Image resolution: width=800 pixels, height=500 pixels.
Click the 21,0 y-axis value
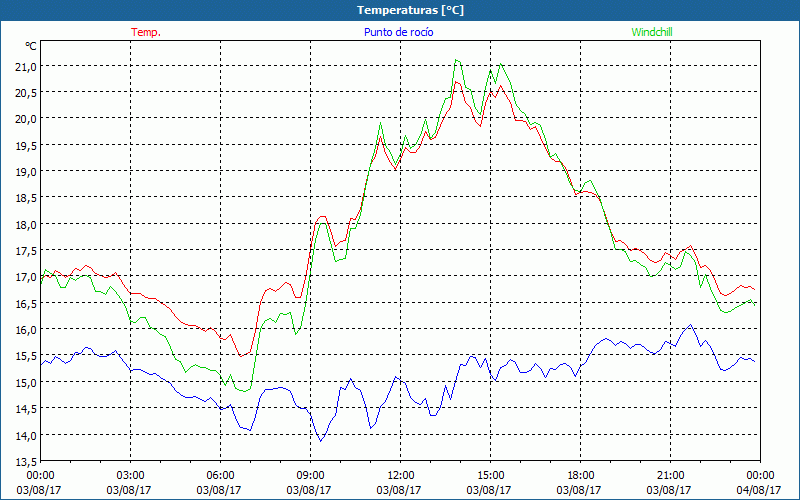click(x=26, y=67)
